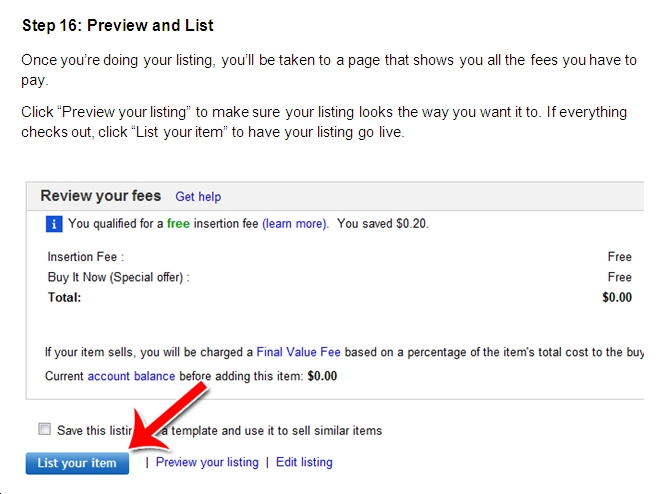Click the You saved $0.20 text
Image resolution: width=665 pixels, height=494 pixels.
[x=383, y=223]
